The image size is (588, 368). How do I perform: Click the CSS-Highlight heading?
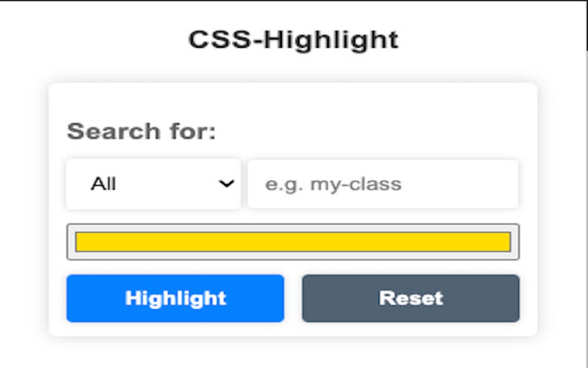pyautogui.click(x=293, y=40)
